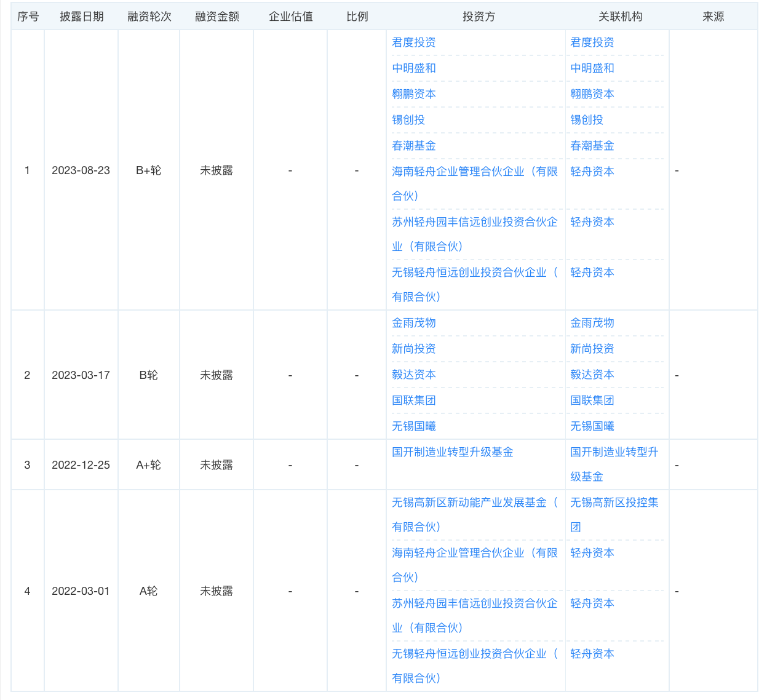Click the 投资方 column header
The height and width of the screenshot is (700, 759).
coord(479,17)
